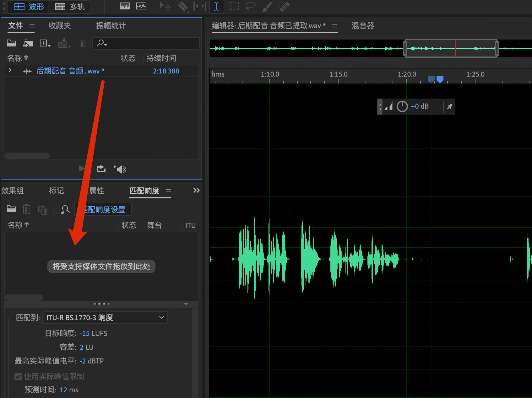532x398 pixels.
Task: Click the insert into multitrack icon
Action: [x=64, y=43]
